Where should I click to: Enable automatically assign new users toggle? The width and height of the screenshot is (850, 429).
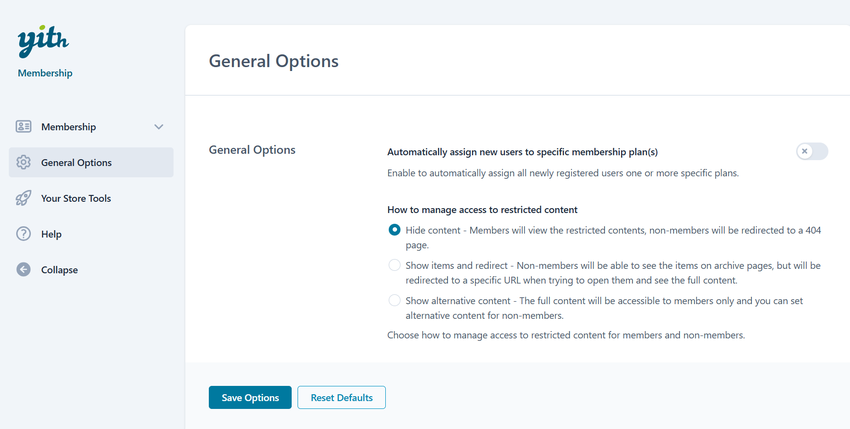coord(812,152)
